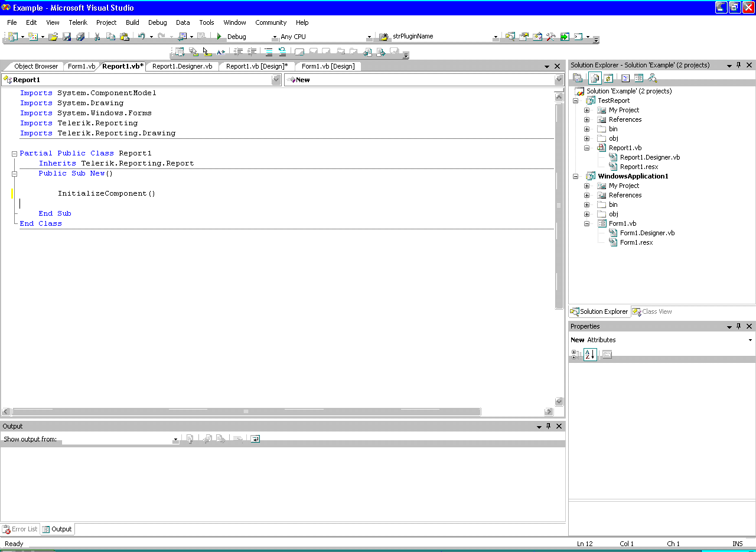Click Solution Explorer Properties icon
Image resolution: width=756 pixels, height=552 pixels.
click(578, 78)
